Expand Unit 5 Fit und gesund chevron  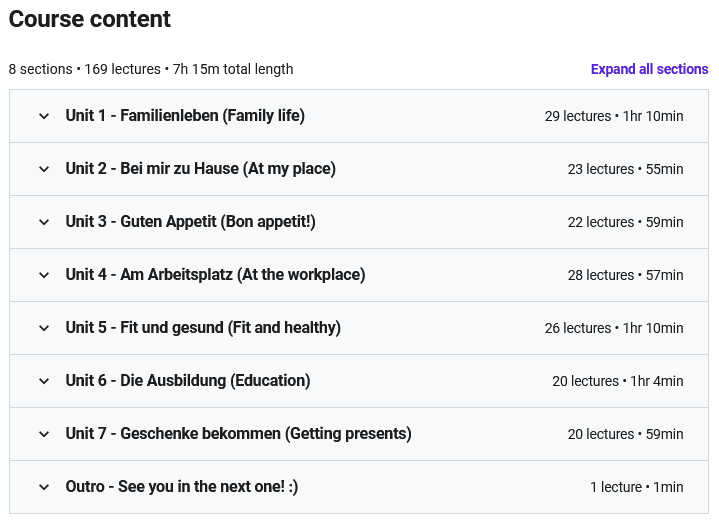pos(44,328)
